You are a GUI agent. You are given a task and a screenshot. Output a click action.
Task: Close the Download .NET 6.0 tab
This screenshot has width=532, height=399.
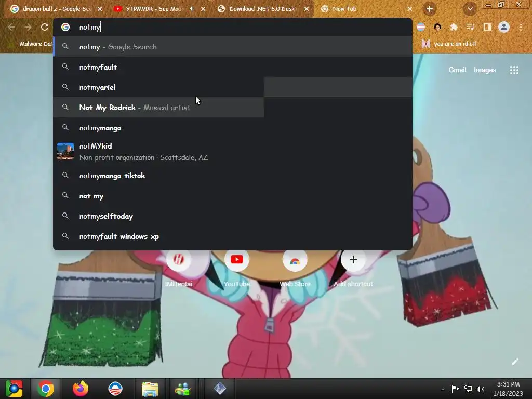pos(307,9)
